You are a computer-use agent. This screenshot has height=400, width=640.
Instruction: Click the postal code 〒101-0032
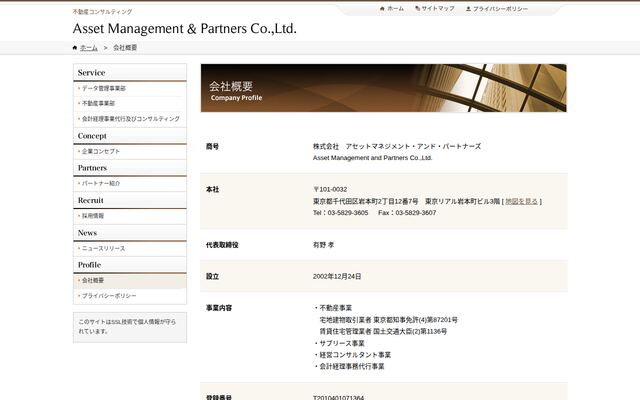330,189
